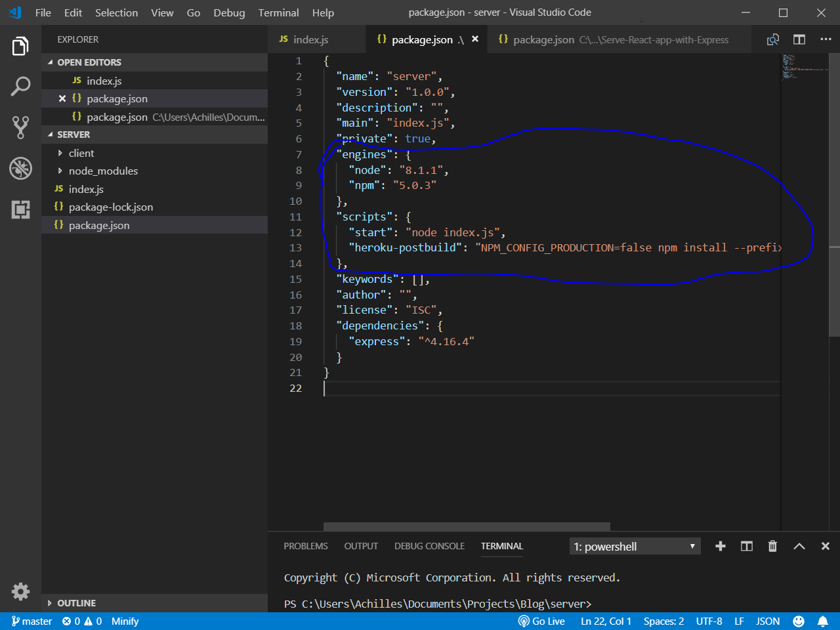Open the File menu
The width and height of the screenshot is (840, 630).
point(43,12)
